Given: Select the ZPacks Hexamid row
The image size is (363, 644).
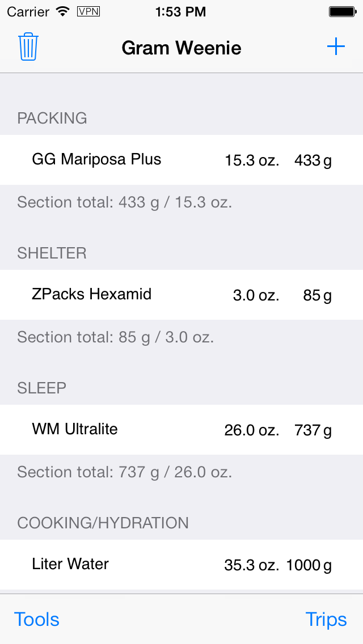Looking at the screenshot, I should (92, 294).
